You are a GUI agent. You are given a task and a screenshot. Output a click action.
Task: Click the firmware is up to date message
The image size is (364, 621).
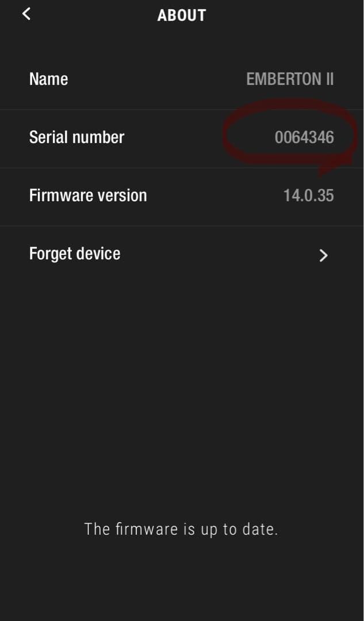click(181, 529)
